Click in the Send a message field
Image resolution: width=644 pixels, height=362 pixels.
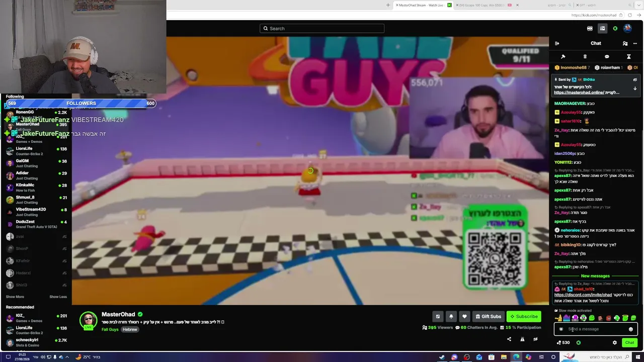click(x=596, y=329)
